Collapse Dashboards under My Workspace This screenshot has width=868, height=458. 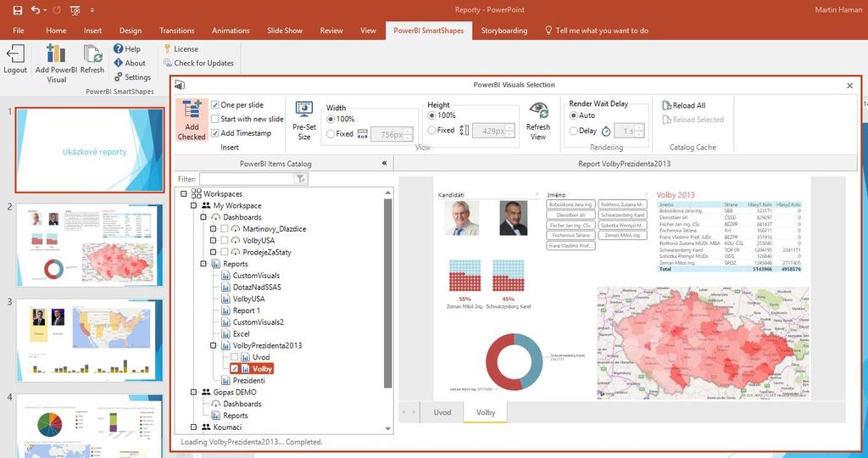203,217
